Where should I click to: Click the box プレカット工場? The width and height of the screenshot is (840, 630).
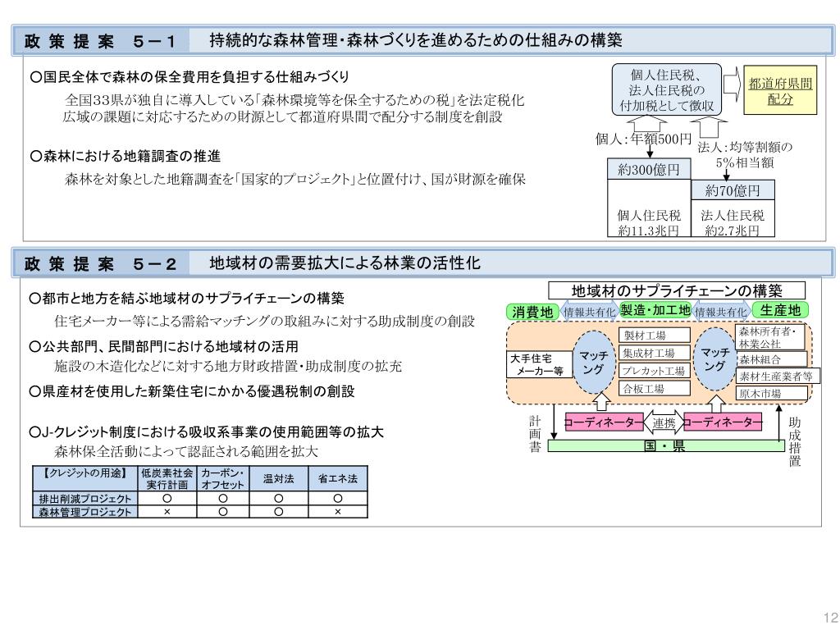coord(654,371)
